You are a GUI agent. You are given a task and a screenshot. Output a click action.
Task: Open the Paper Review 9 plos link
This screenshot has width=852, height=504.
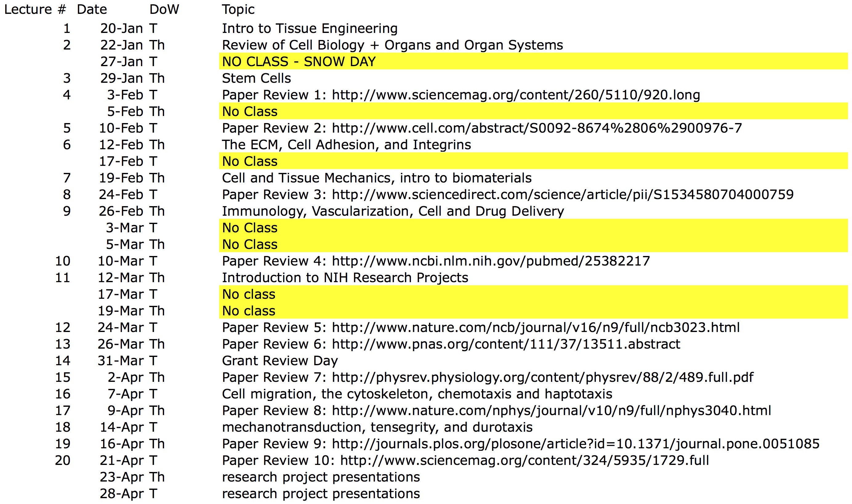575,444
